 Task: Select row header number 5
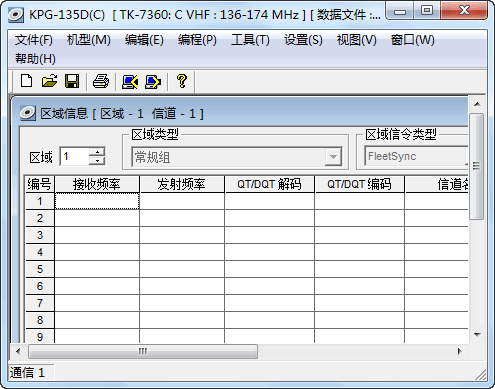[x=40, y=269]
